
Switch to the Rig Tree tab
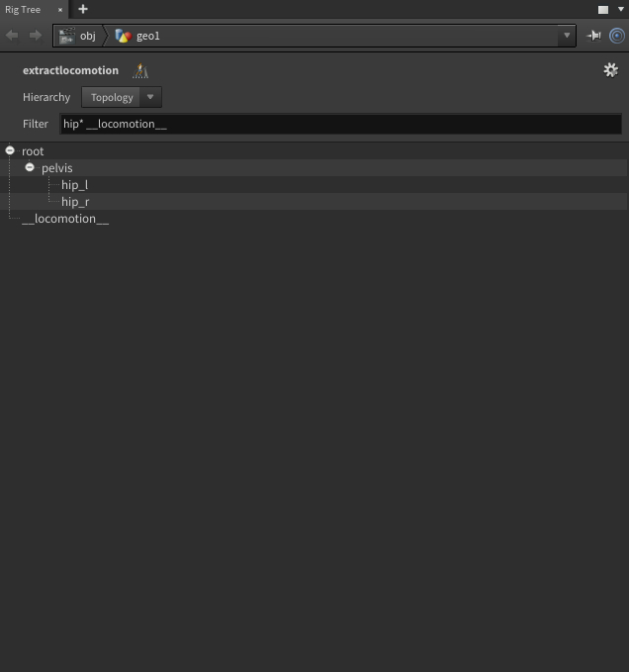click(x=24, y=9)
